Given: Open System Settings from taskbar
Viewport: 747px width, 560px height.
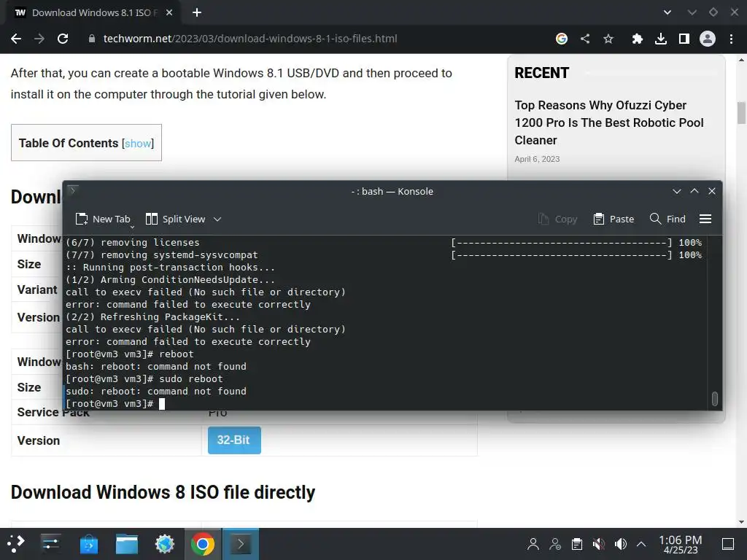Looking at the screenshot, I should [50, 544].
